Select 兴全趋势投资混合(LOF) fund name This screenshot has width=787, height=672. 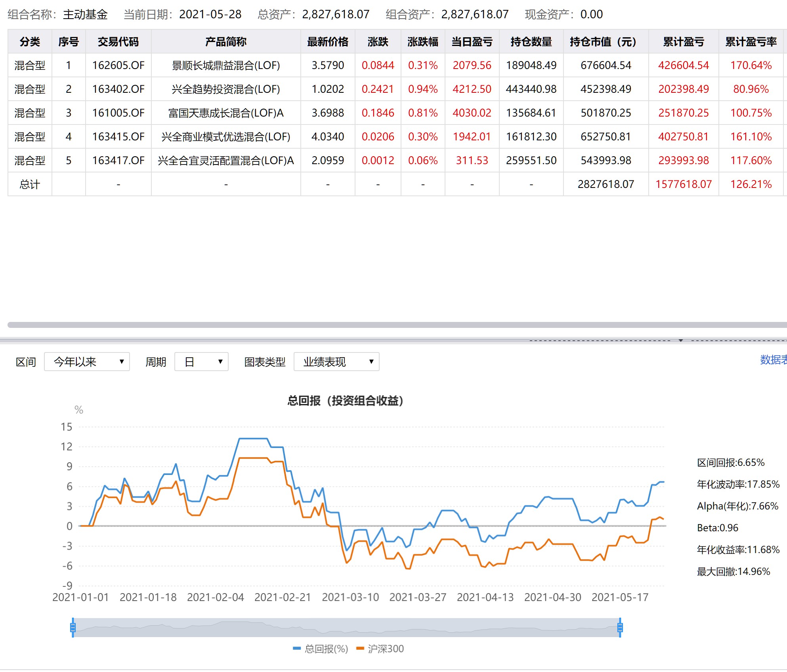225,89
